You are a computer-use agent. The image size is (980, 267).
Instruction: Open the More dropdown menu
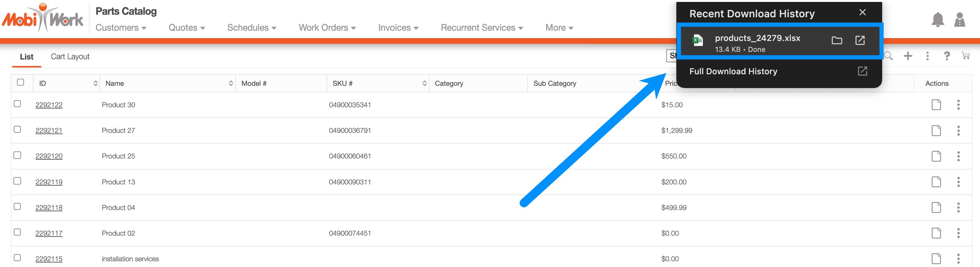559,28
